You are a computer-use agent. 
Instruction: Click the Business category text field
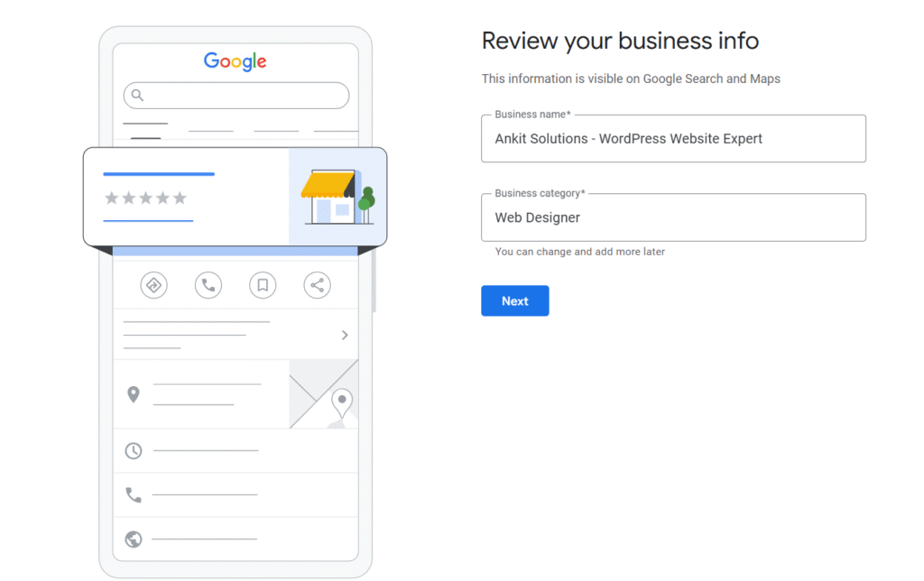point(673,217)
